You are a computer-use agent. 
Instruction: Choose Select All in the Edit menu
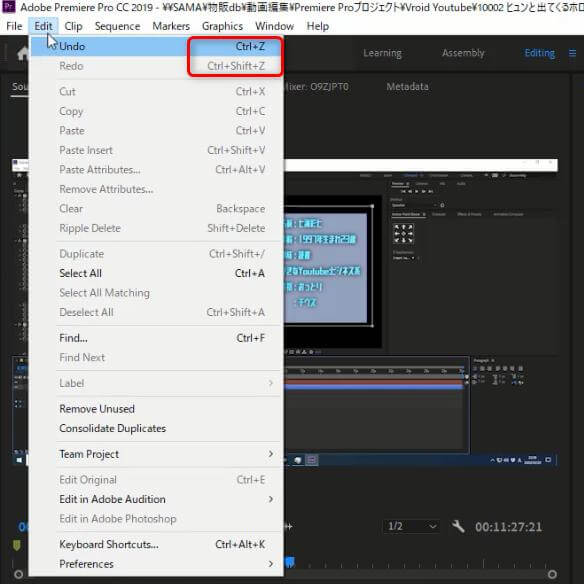[156, 273]
